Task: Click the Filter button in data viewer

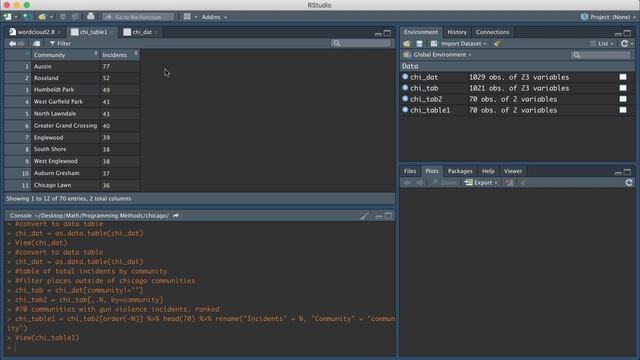Action: [60, 43]
